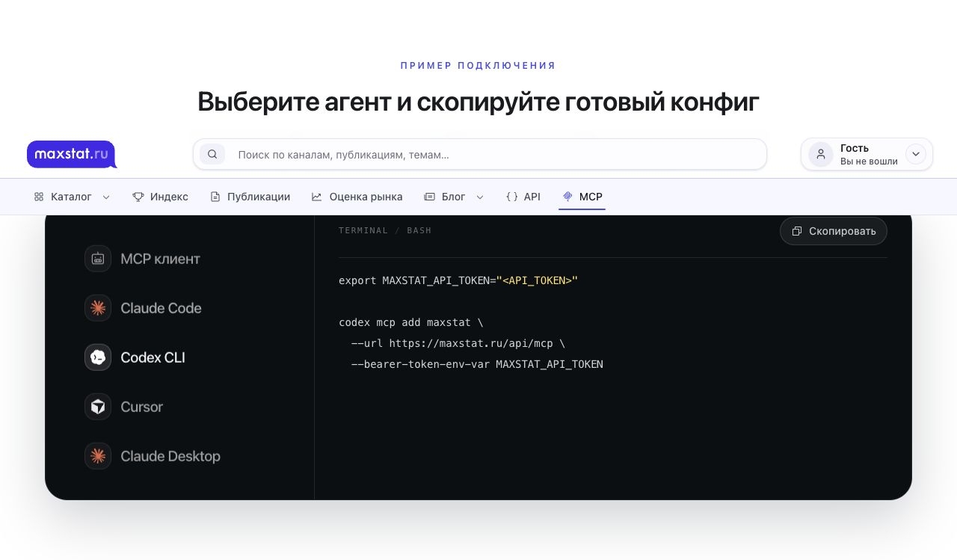Expand the Блог dropdown chevron
The height and width of the screenshot is (560, 957).
coord(480,197)
